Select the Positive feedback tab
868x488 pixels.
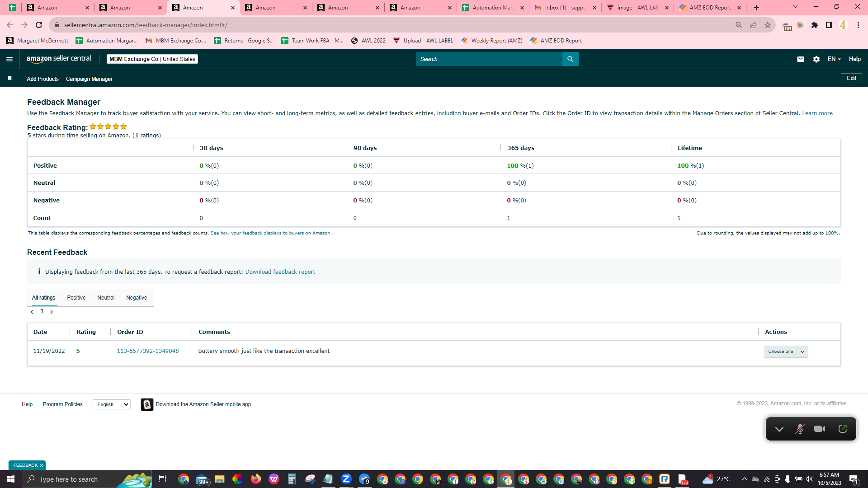(76, 298)
